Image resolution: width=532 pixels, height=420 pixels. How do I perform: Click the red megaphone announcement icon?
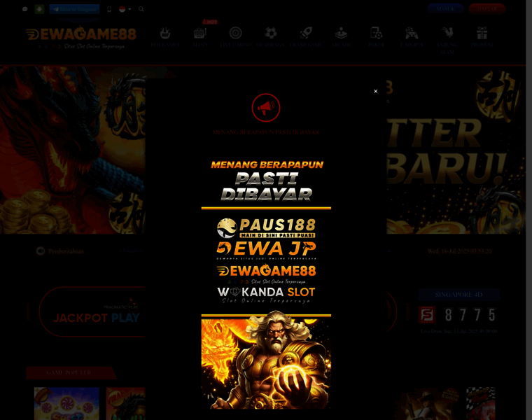[266, 108]
